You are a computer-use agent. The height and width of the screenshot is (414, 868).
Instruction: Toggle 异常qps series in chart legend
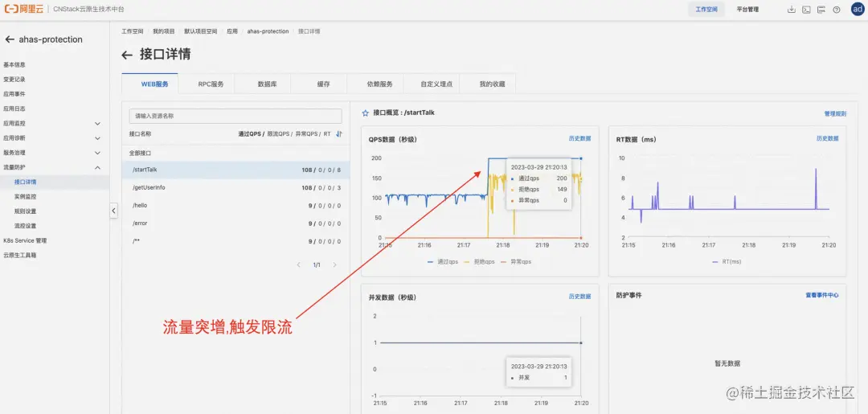[x=516, y=262]
